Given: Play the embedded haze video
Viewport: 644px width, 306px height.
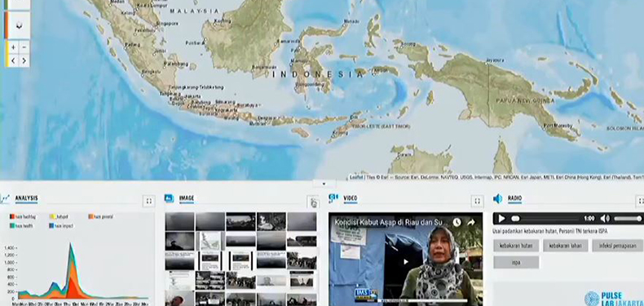Looking at the screenshot, I should (405, 262).
